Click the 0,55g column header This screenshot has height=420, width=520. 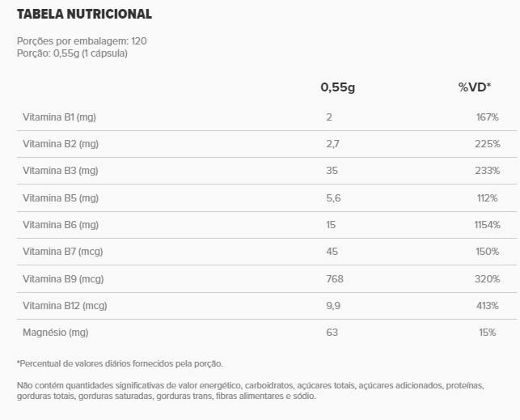(337, 87)
